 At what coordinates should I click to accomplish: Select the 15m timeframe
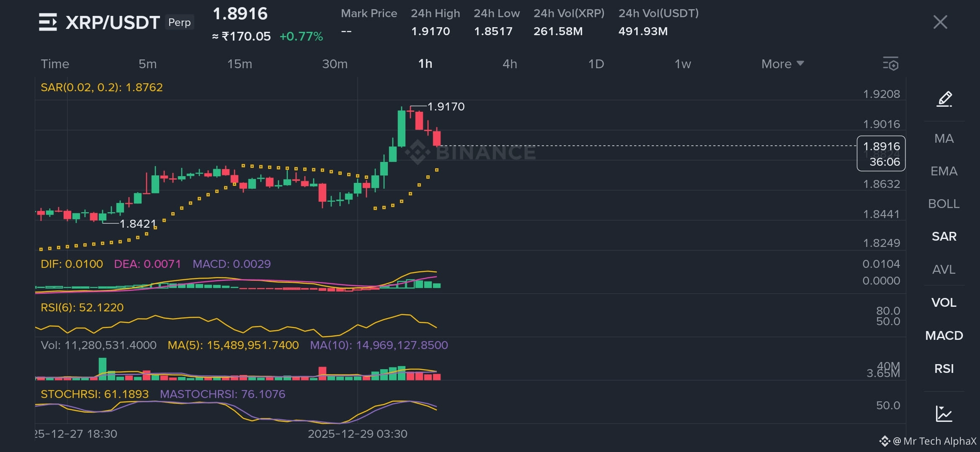click(x=240, y=64)
